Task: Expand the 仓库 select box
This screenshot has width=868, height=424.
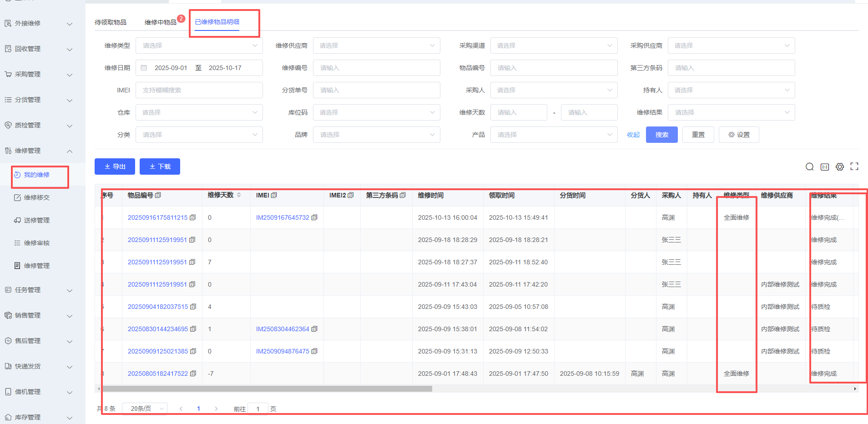Action: (199, 112)
